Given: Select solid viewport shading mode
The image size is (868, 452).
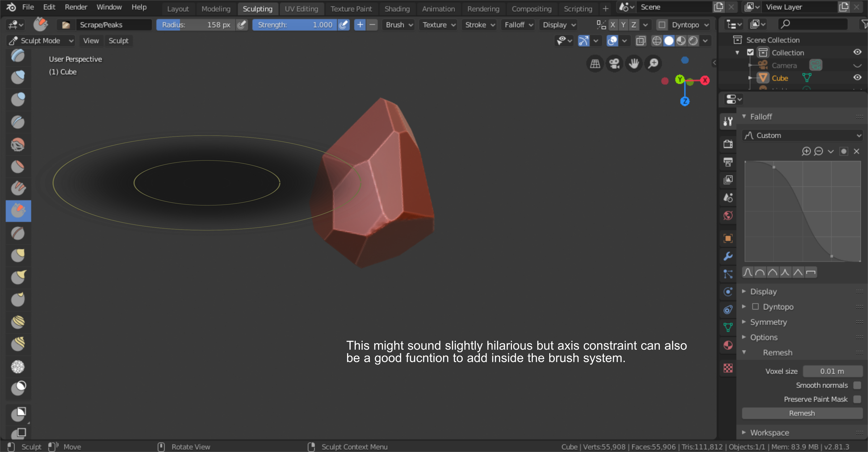Looking at the screenshot, I should pos(669,41).
